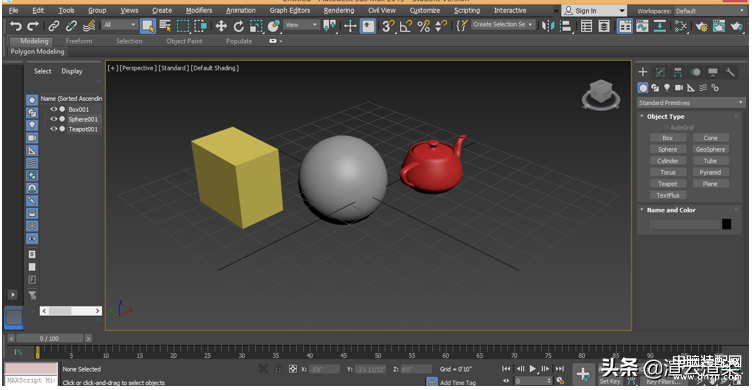
Task: Enable the AutoGrid checkbox
Action: coord(666,127)
